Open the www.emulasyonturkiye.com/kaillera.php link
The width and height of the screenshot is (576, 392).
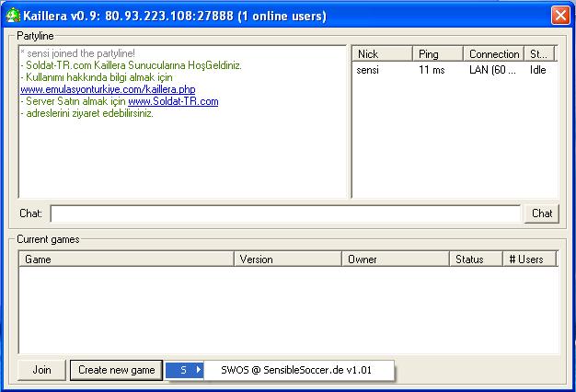(x=108, y=89)
